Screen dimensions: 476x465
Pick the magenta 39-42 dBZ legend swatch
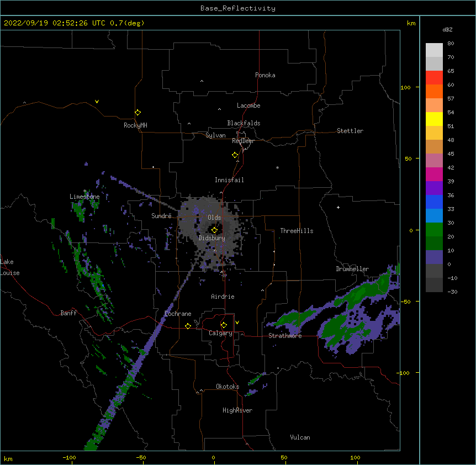tap(434, 174)
